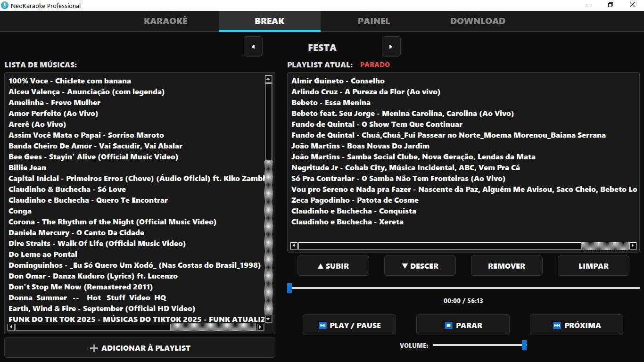Switch to the KARAOKÊ tab
The height and width of the screenshot is (362, 644).
tap(165, 21)
